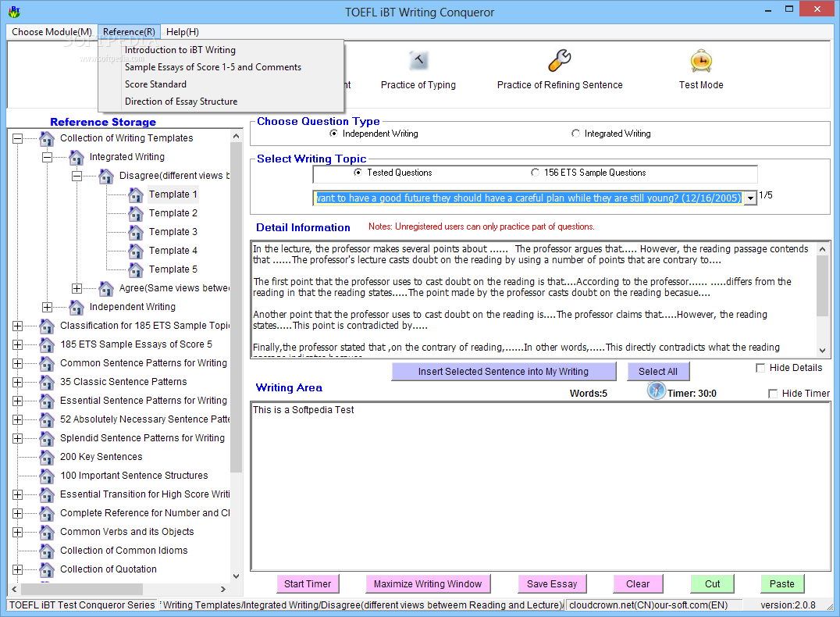Click house icon of Essential Transition for High Score
840x617 pixels.
[47, 495]
